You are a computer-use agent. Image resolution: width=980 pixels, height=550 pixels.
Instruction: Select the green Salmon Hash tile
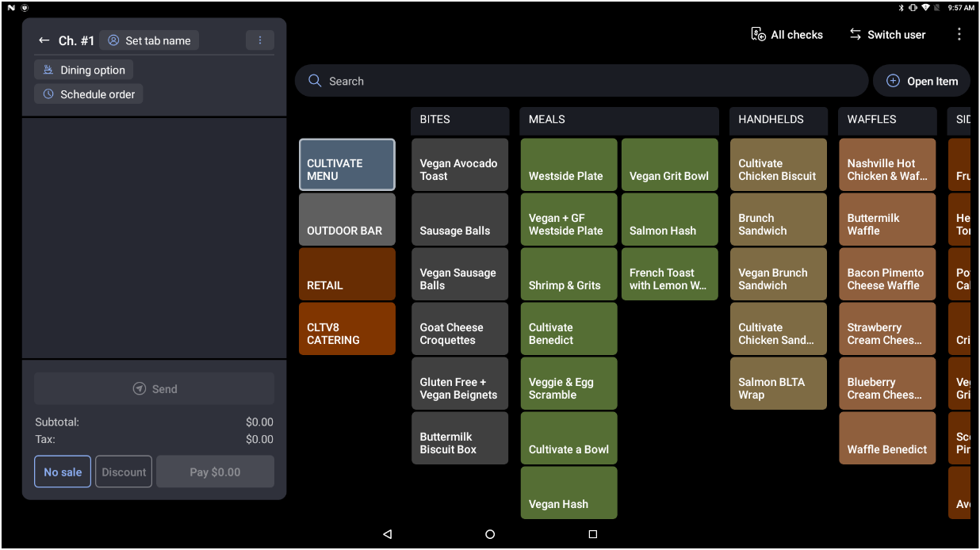click(669, 220)
